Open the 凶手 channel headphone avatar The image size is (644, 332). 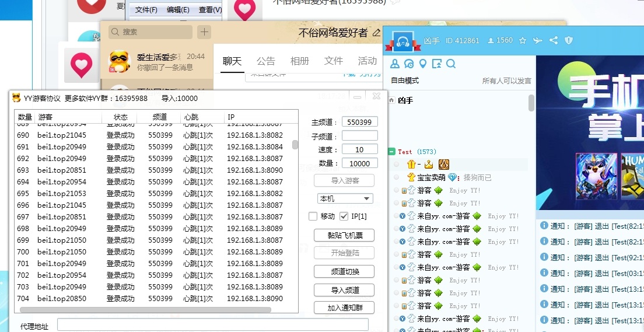point(403,41)
